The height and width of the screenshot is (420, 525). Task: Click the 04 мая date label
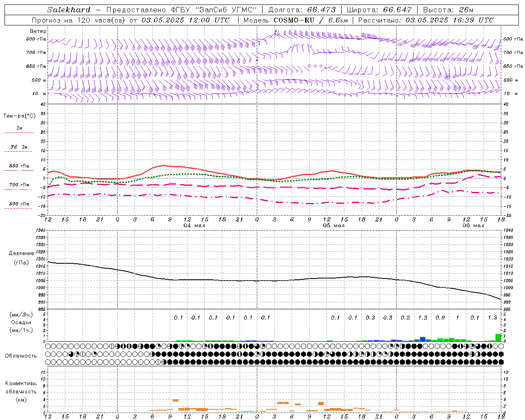pyautogui.click(x=194, y=226)
